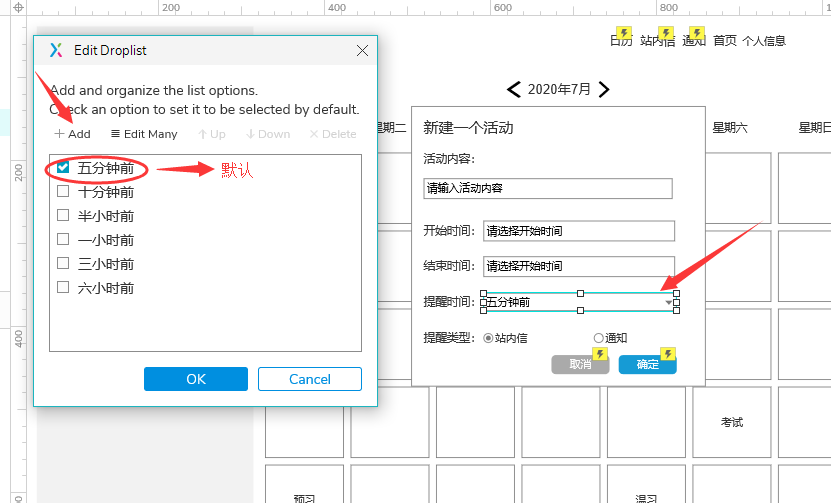This screenshot has width=831, height=503.
Task: Check the 三小时前 option checkbox
Action: 63,263
